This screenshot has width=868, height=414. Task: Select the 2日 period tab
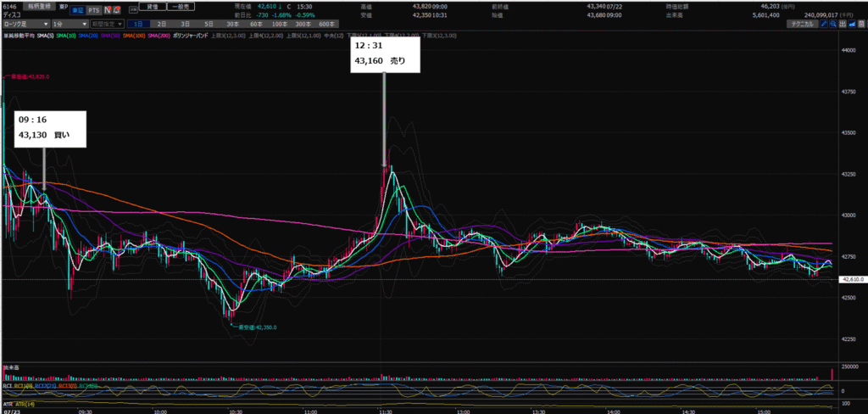coord(162,24)
